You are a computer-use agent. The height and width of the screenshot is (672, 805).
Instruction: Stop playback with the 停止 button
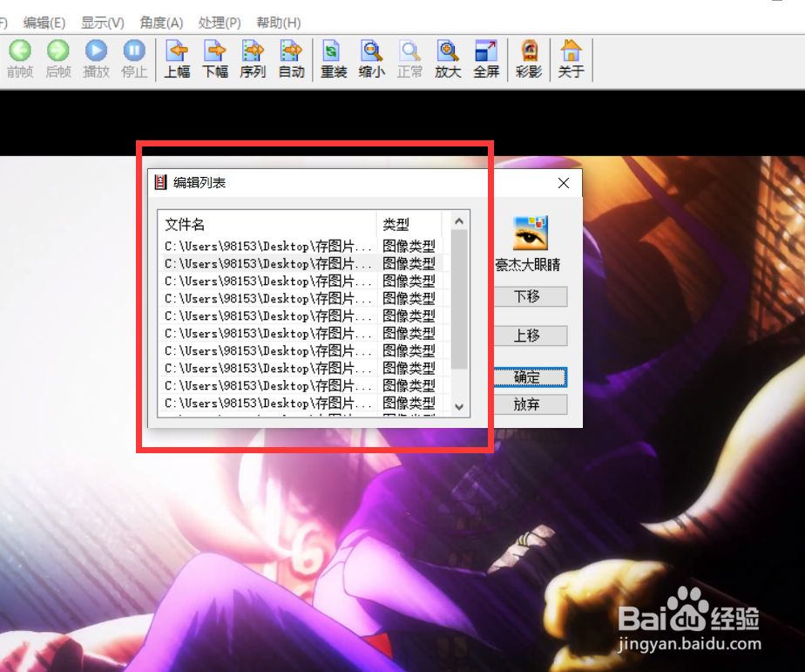coord(134,59)
